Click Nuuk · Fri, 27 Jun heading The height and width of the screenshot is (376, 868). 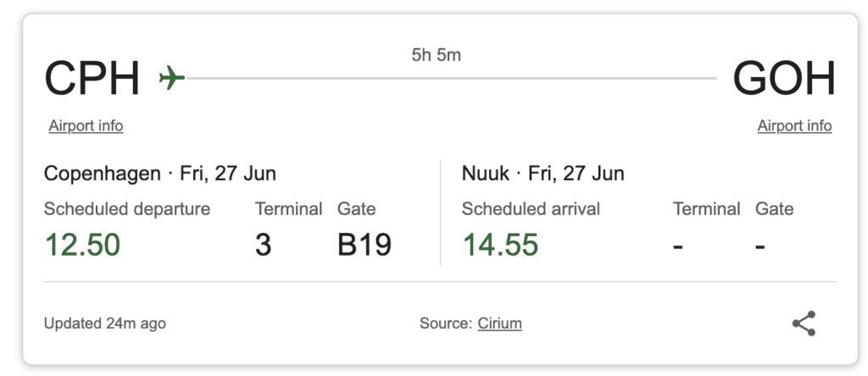coord(543,174)
